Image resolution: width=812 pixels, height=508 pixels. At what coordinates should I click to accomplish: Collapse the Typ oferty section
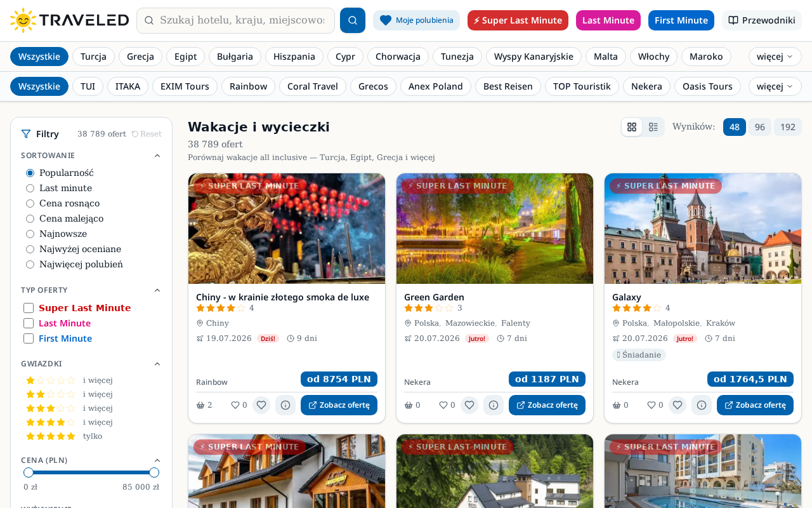point(157,290)
